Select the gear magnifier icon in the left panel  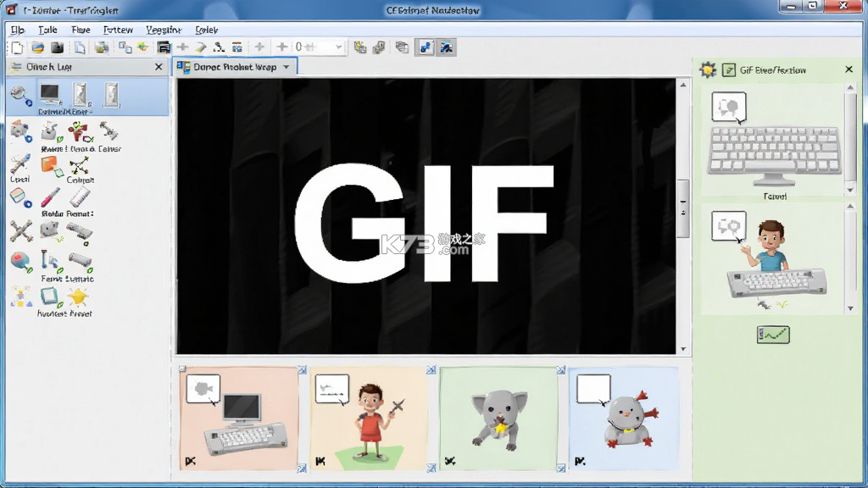click(x=21, y=96)
